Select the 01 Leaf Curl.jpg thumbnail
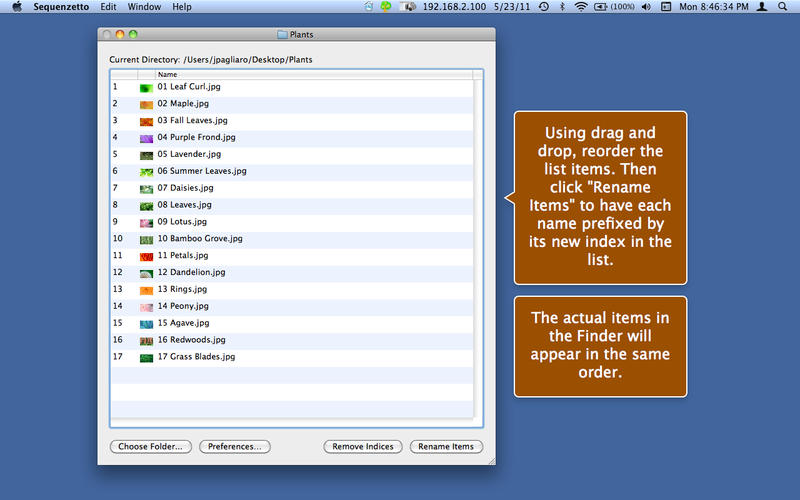The height and width of the screenshot is (500, 800). coord(146,88)
